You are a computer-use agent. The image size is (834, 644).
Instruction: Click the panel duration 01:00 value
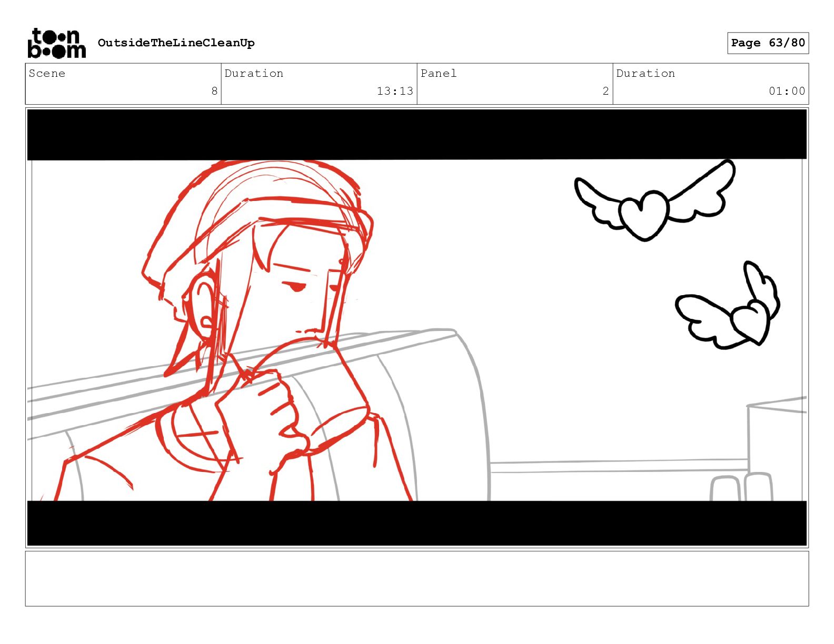point(787,91)
